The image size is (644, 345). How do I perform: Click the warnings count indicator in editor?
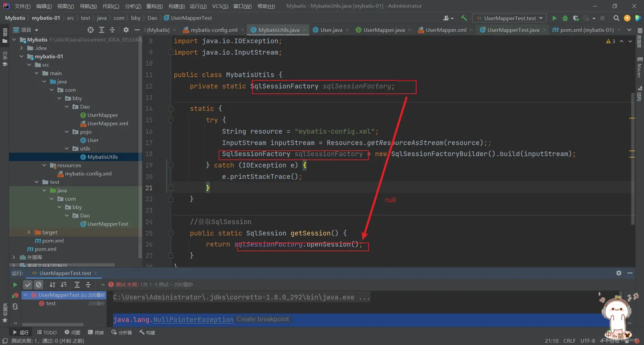click(610, 41)
